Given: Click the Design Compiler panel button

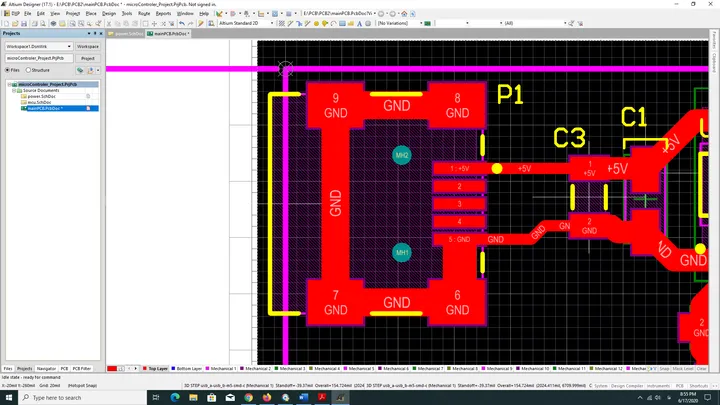Looking at the screenshot, I should pos(627,386).
